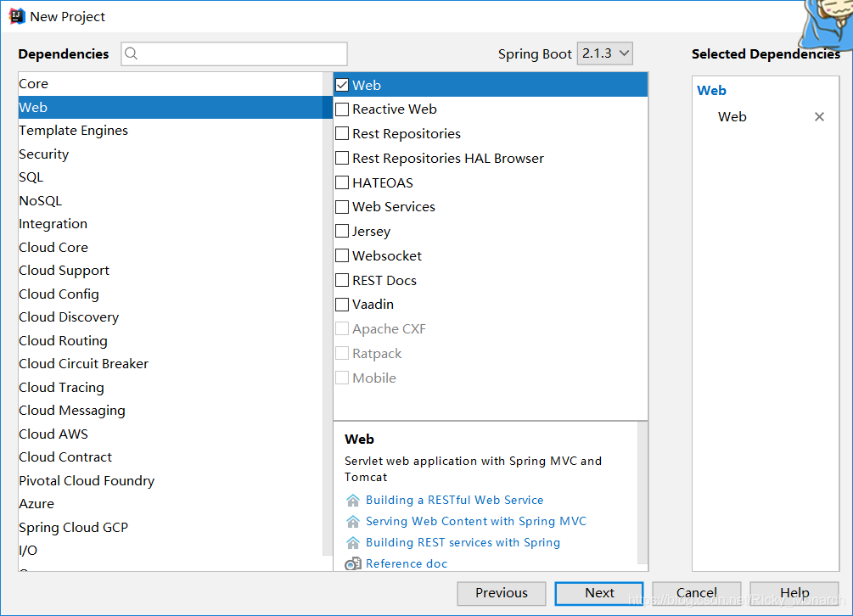
Task: Click the search magnifier icon in Dependencies field
Action: click(x=131, y=53)
